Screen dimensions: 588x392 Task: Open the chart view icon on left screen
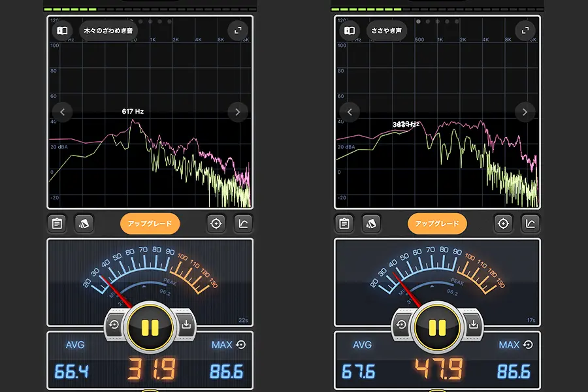tap(244, 224)
